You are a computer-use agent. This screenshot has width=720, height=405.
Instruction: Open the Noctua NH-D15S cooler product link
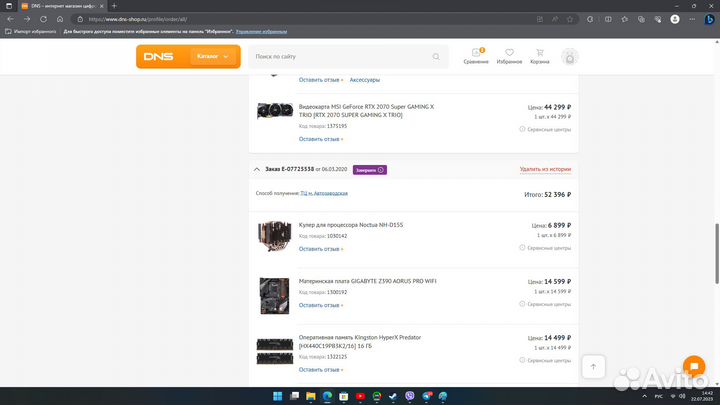[x=351, y=225]
